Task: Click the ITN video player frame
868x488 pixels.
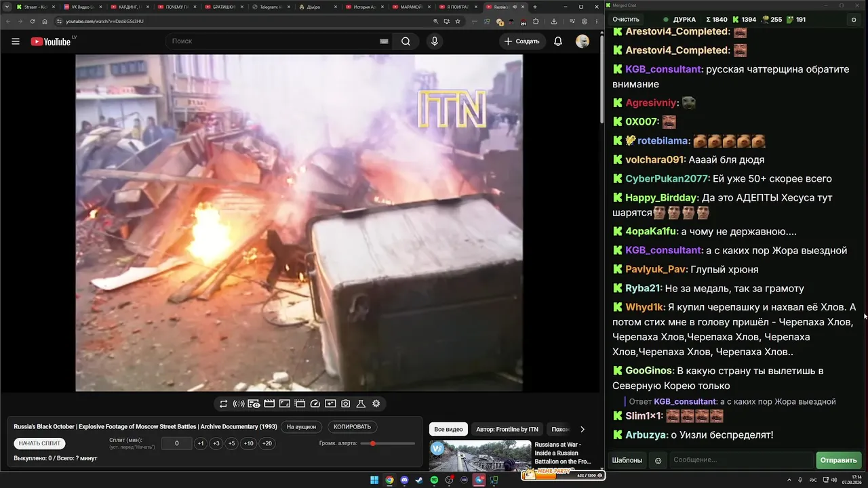Action: tap(299, 223)
